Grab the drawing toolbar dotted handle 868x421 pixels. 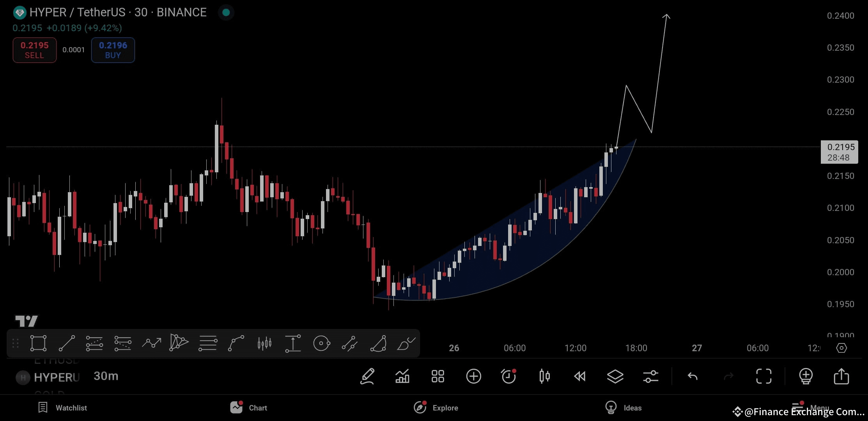click(16, 343)
